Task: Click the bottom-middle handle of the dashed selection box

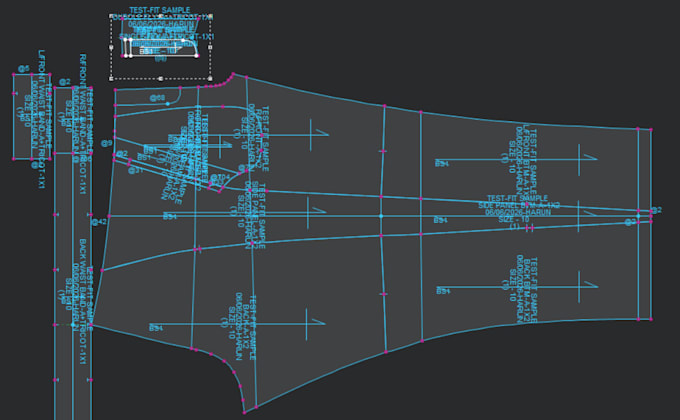Action: [x=160, y=79]
